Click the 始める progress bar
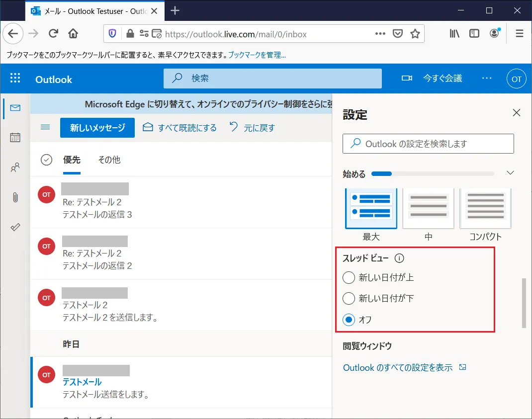This screenshot has height=419, width=532. (433, 173)
